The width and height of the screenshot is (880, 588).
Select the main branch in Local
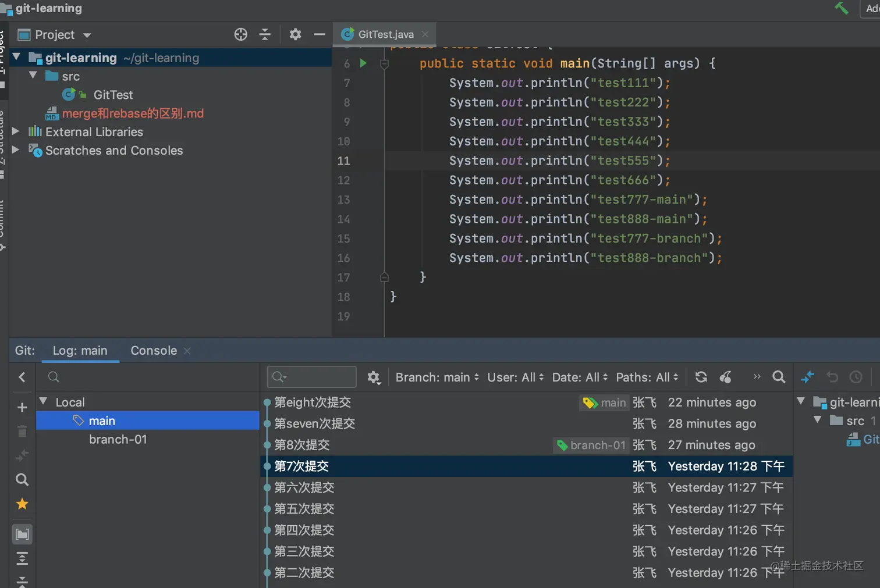(x=148, y=420)
